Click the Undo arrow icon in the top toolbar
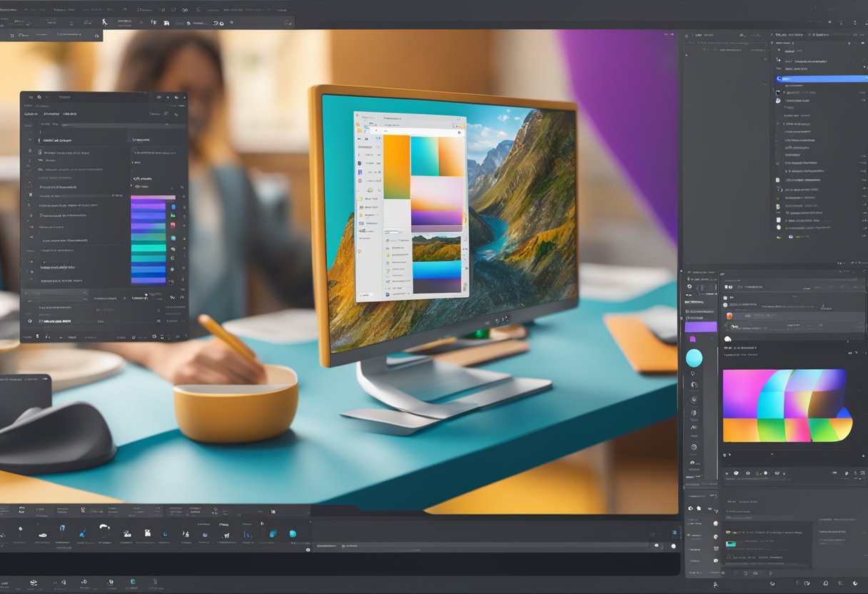The width and height of the screenshot is (868, 594). click(x=214, y=24)
